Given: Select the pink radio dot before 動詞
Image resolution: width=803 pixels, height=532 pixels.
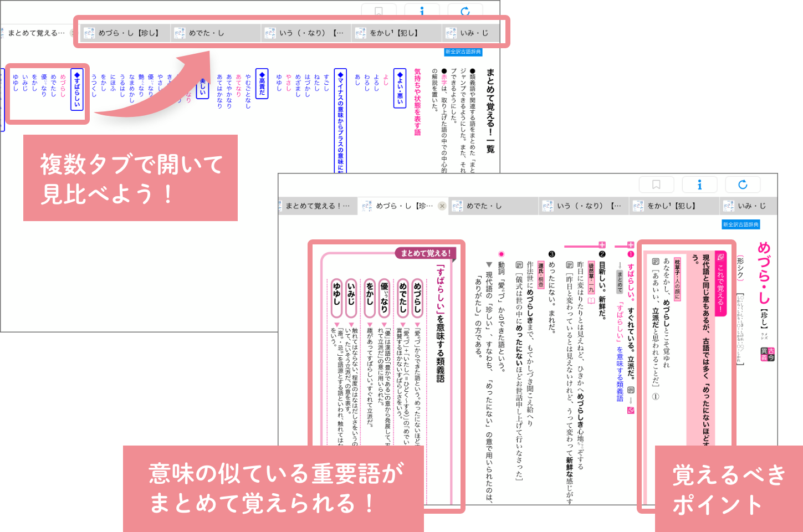Looking at the screenshot, I should pyautogui.click(x=501, y=254).
